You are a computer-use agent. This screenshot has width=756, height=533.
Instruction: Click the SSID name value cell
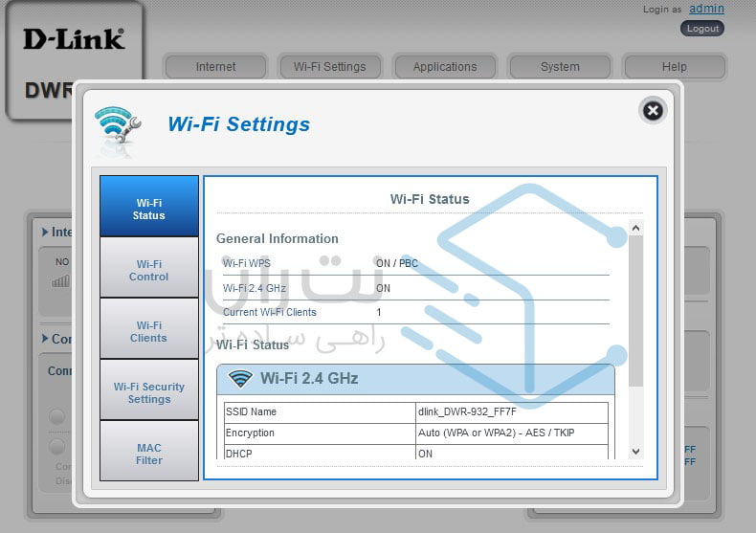tap(512, 412)
